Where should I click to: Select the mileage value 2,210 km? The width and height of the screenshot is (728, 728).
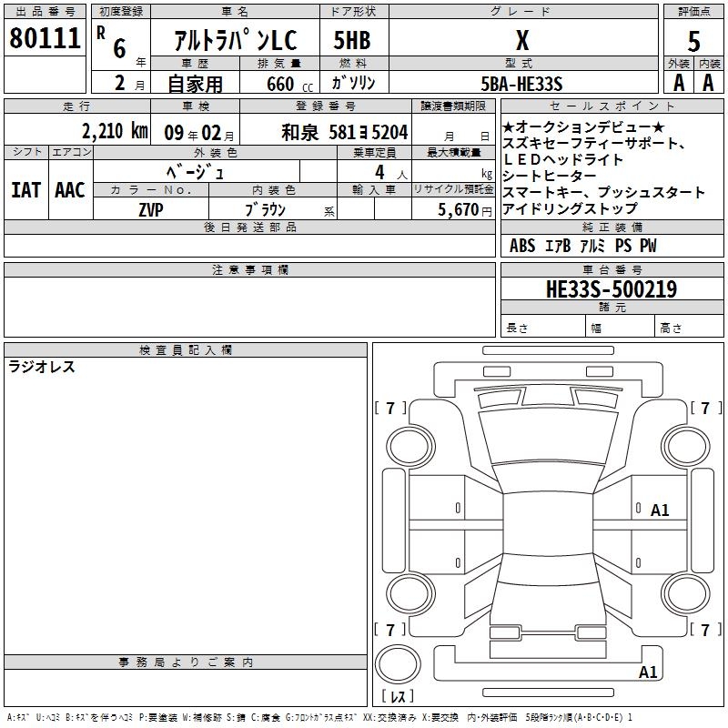click(x=114, y=130)
